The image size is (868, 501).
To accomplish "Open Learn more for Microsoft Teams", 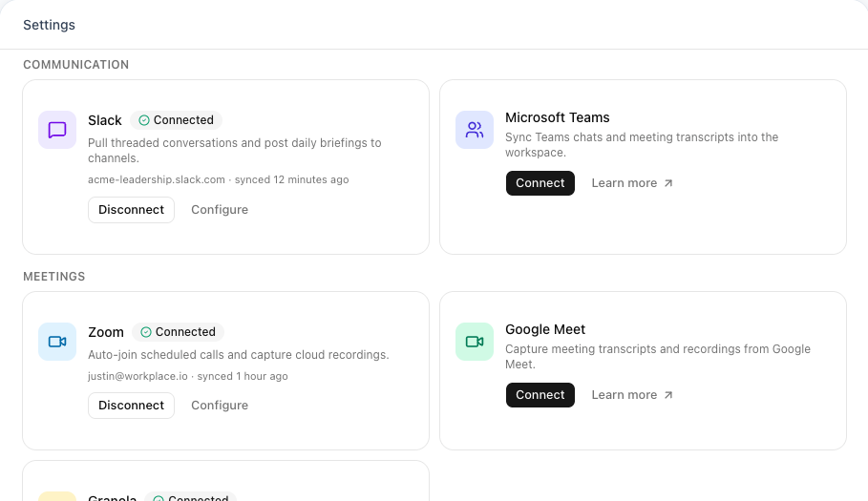I will click(x=631, y=183).
